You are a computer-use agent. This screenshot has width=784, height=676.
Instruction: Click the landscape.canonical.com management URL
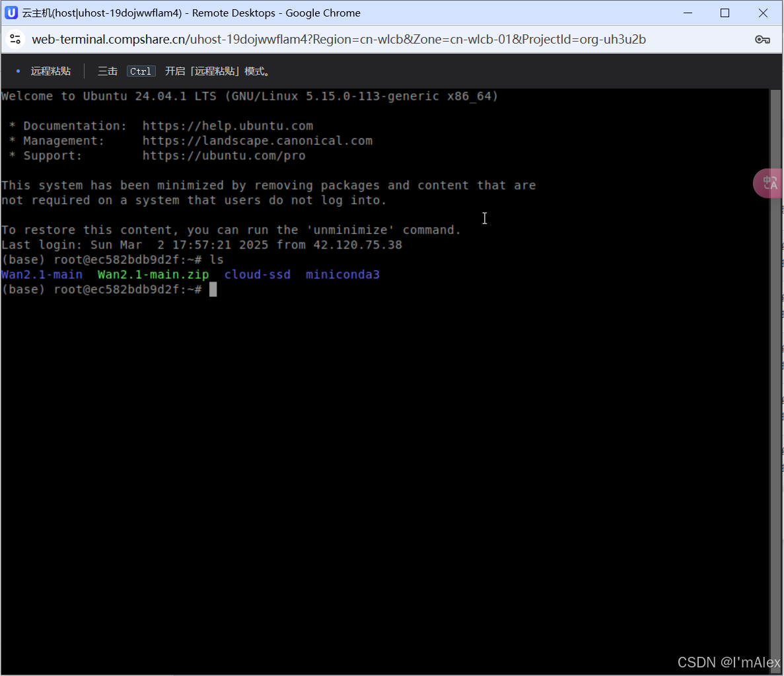click(257, 141)
